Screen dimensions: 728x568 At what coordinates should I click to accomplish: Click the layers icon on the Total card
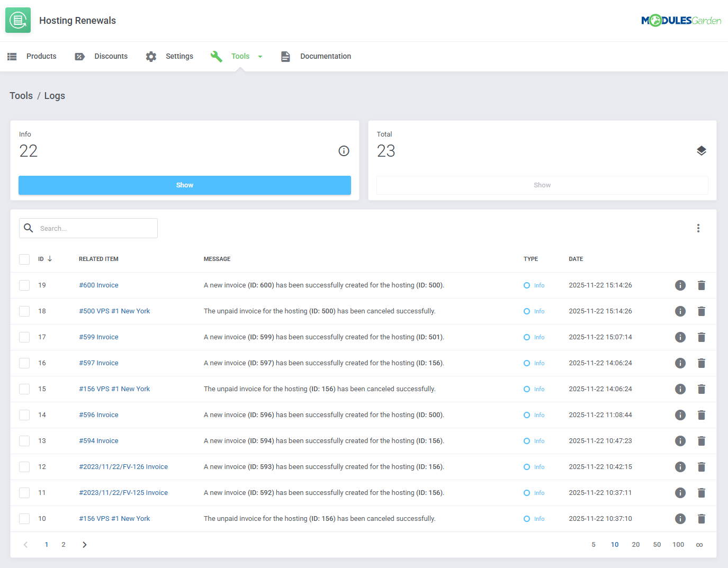(x=702, y=150)
